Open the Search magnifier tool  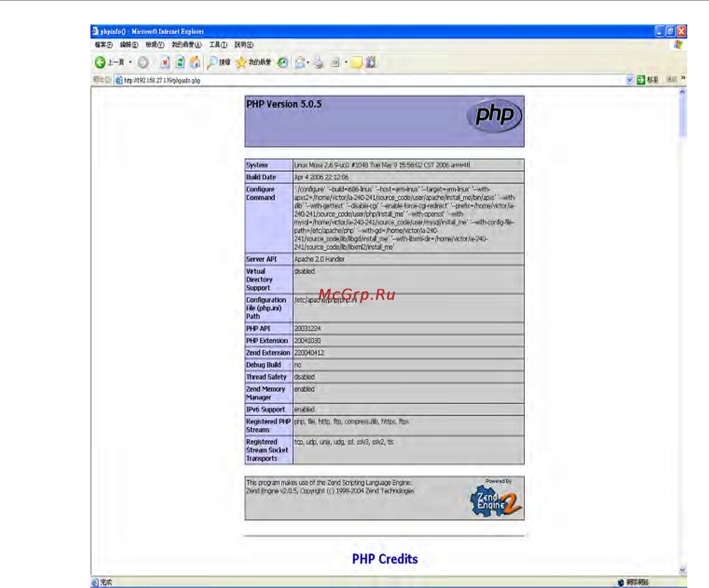pos(212,62)
